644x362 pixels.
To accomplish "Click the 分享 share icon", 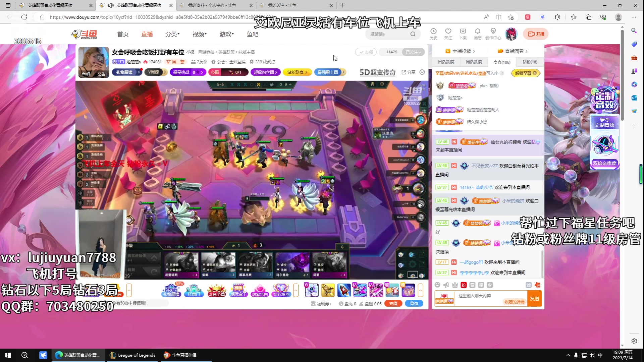I will [x=409, y=72].
